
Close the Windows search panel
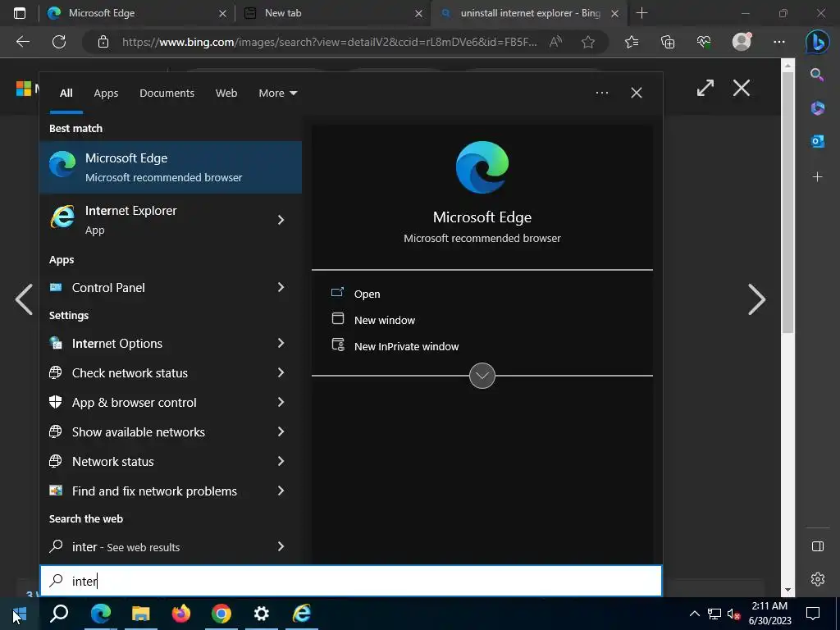point(637,93)
